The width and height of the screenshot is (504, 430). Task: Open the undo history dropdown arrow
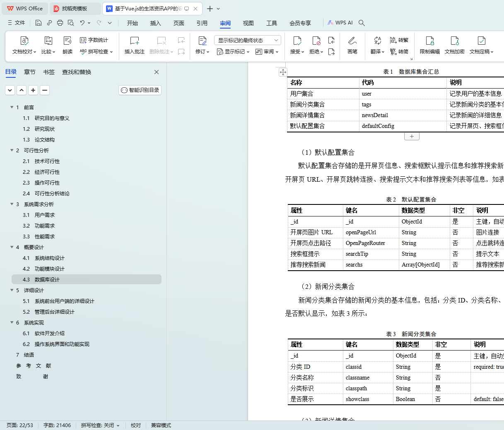click(x=89, y=23)
